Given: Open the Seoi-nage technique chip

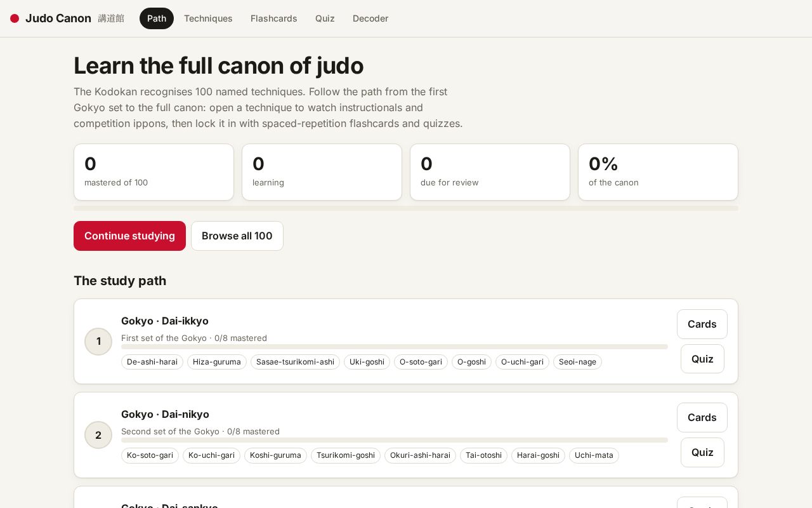Looking at the screenshot, I should (577, 362).
